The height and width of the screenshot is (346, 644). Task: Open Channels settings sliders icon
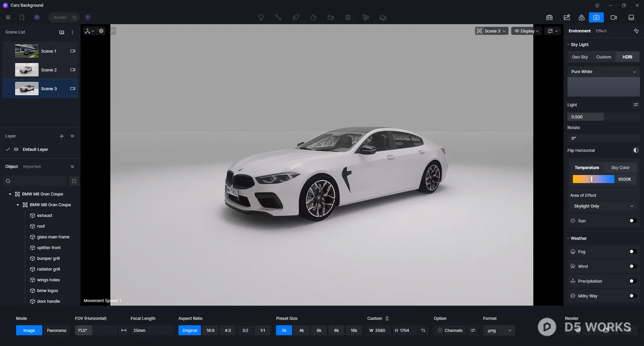coord(473,330)
